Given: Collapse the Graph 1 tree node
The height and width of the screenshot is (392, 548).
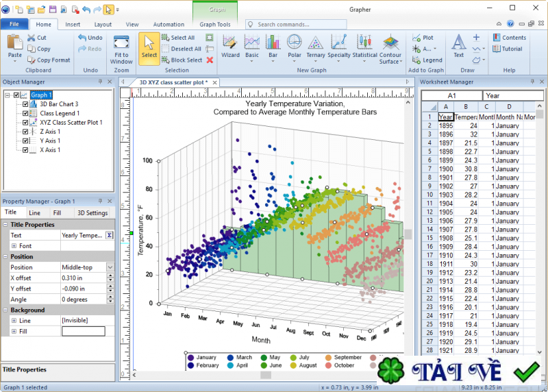Looking at the screenshot, I should [x=8, y=95].
